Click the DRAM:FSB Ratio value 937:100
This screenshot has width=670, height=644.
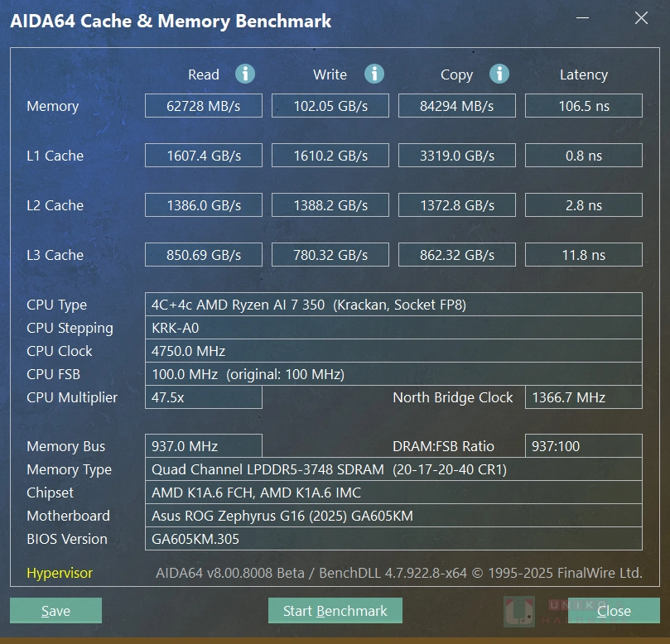(x=584, y=446)
